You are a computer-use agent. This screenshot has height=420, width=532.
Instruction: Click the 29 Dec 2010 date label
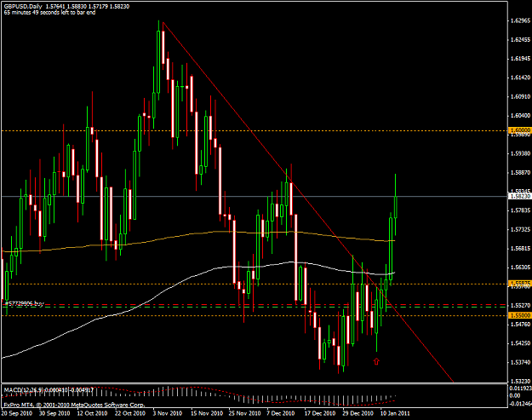tap(358, 413)
